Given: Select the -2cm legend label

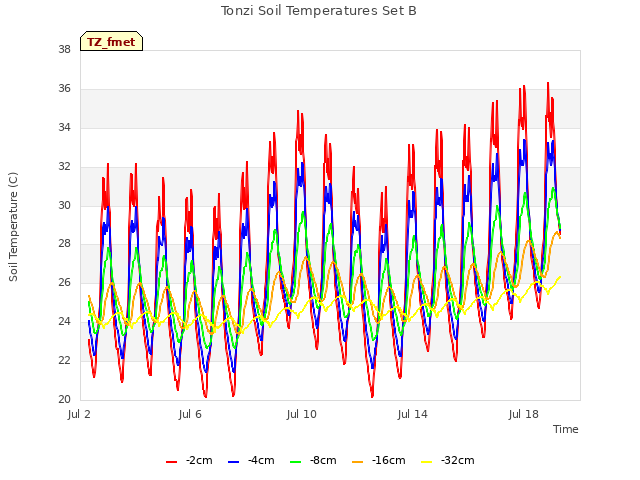Looking at the screenshot, I should point(199,460).
